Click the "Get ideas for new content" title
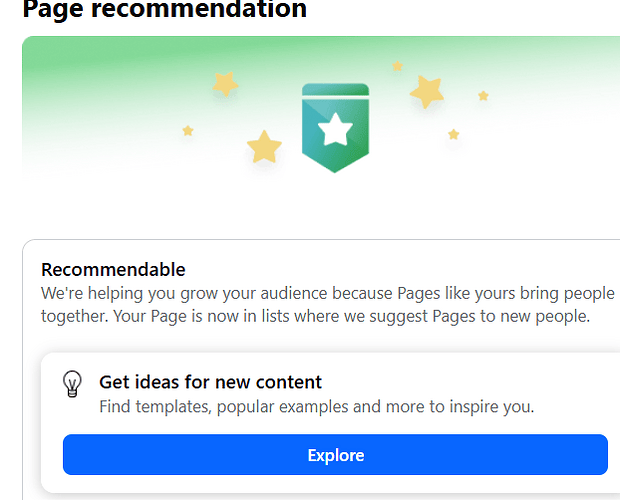 [x=210, y=382]
